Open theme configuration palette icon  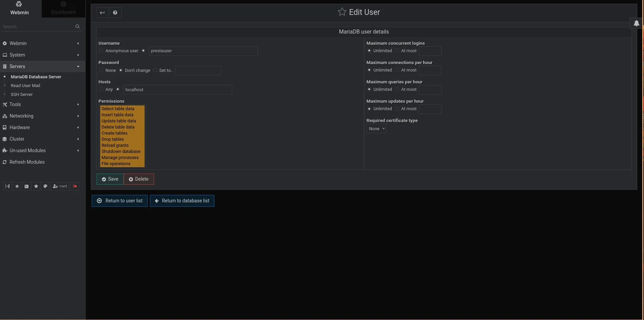pos(45,186)
